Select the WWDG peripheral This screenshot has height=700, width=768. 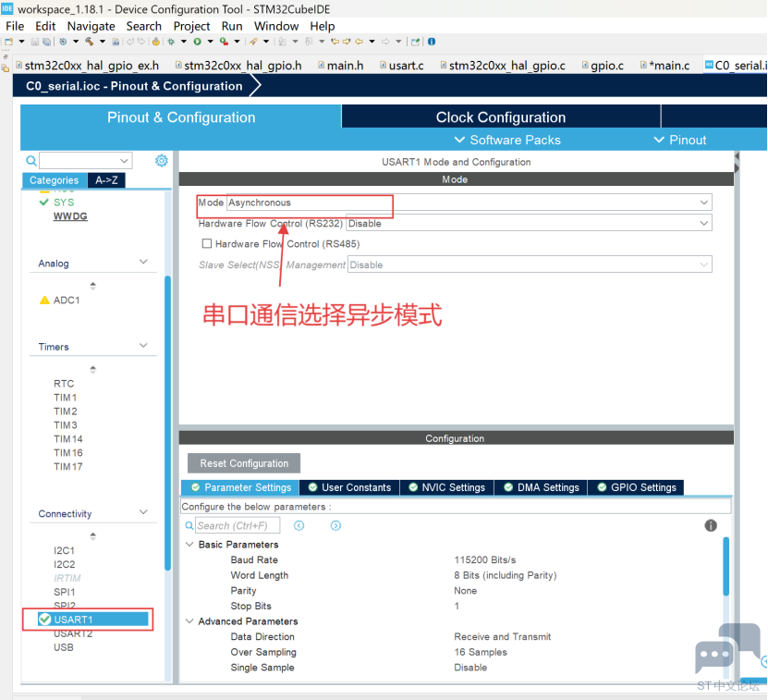[x=70, y=216]
